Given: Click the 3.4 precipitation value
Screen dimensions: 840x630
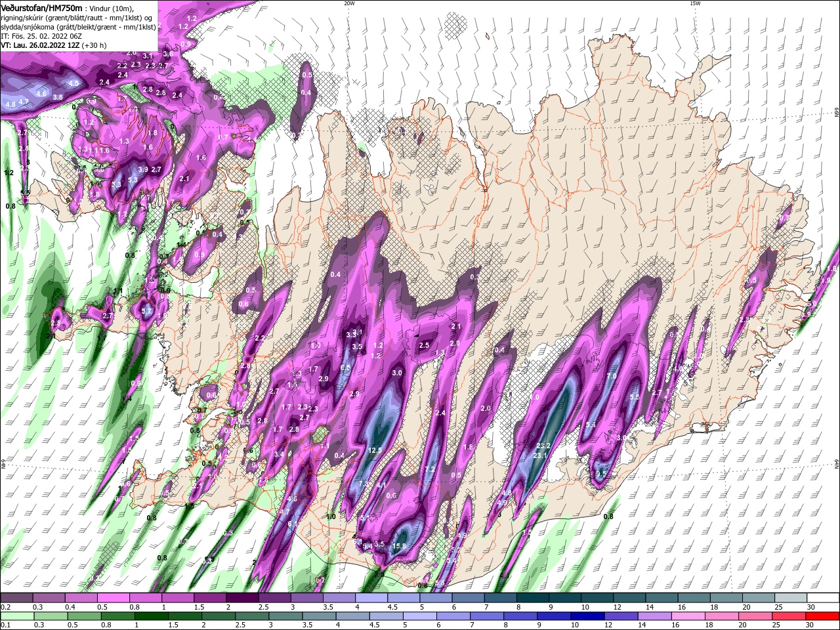Looking at the screenshot, I should pos(279,454).
